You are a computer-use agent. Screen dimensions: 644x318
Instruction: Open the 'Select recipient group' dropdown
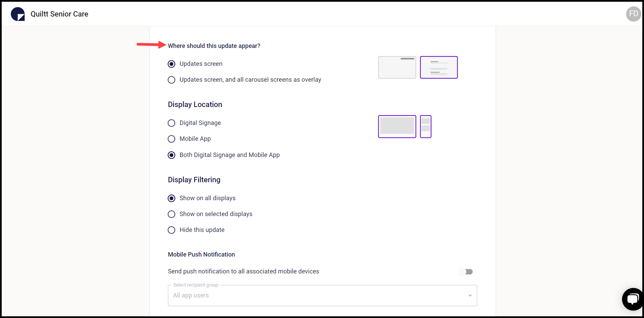(x=322, y=295)
